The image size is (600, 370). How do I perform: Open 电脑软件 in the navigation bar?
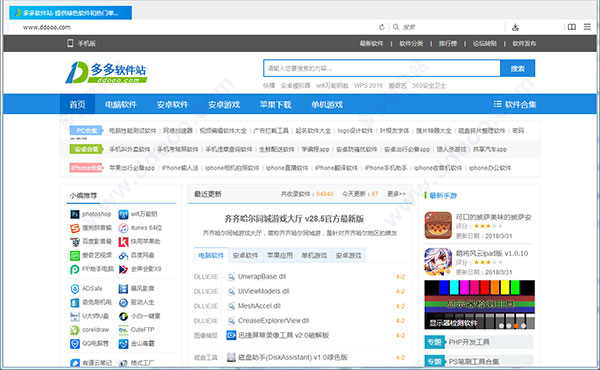pos(121,104)
